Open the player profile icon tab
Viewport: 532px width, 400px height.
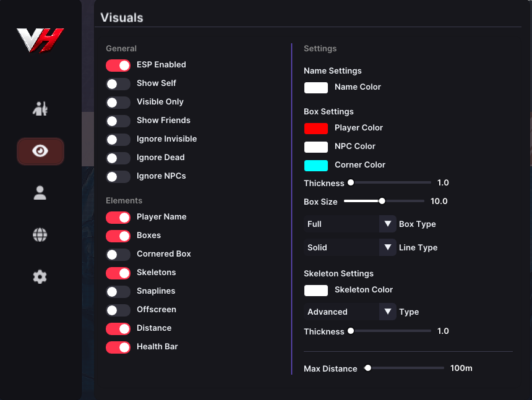(x=40, y=193)
